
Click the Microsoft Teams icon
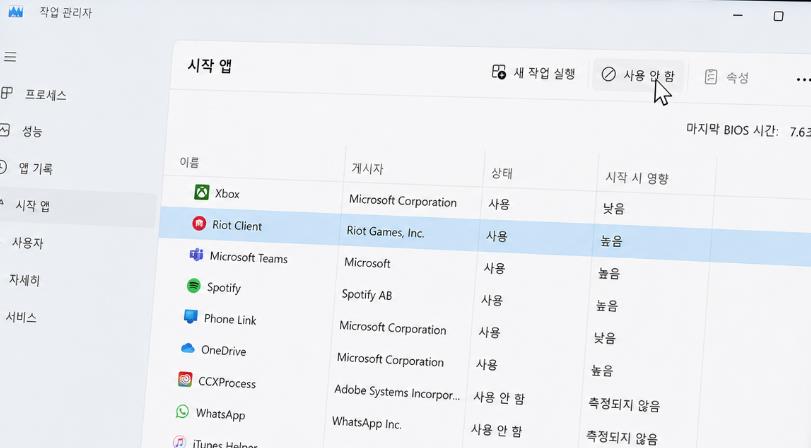click(196, 255)
